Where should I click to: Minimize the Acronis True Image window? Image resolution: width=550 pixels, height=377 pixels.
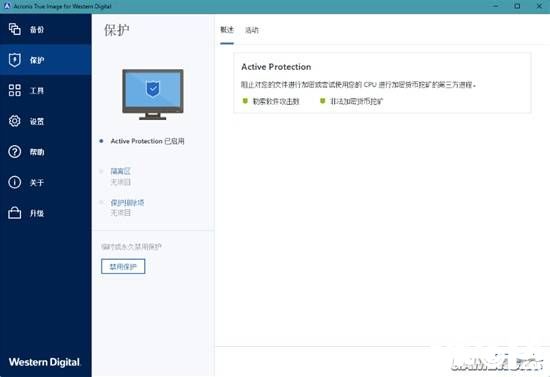tap(496, 6)
